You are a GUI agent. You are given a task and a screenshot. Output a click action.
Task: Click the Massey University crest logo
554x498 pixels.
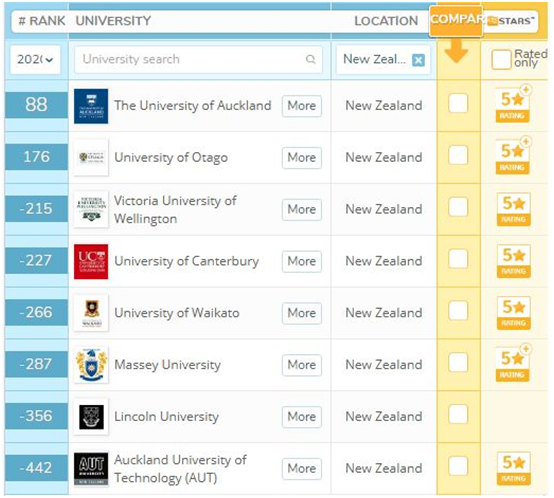pyautogui.click(x=91, y=365)
